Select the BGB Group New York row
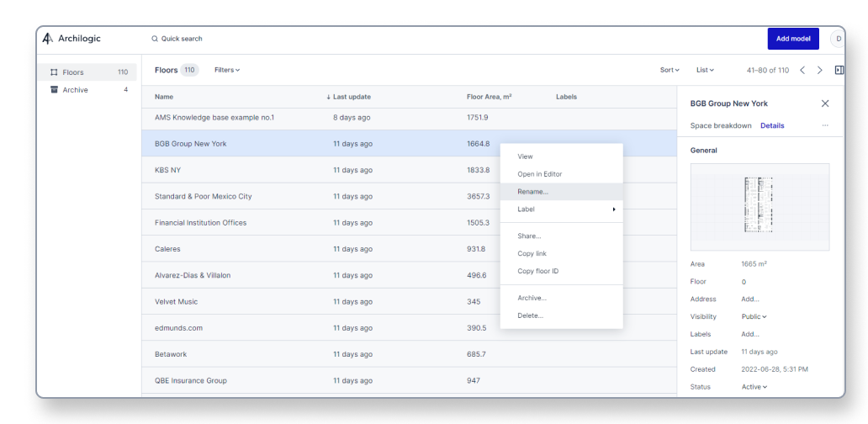The width and height of the screenshot is (868, 424). pos(409,144)
